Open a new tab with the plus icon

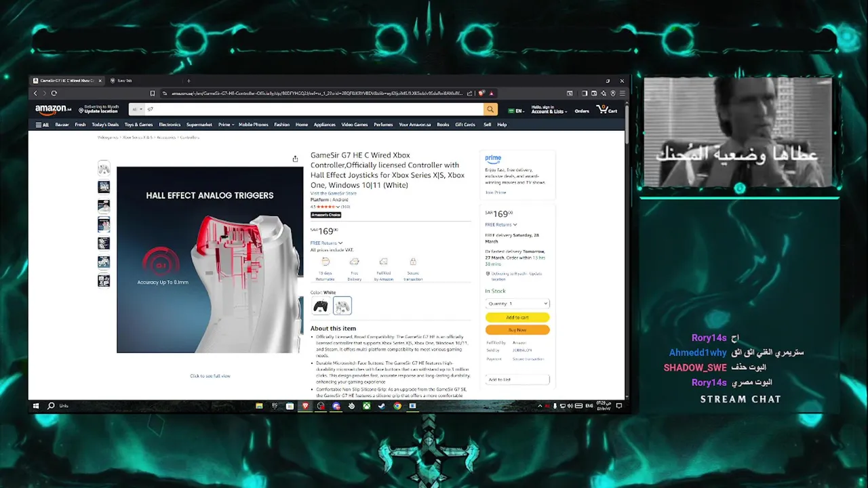coord(189,81)
